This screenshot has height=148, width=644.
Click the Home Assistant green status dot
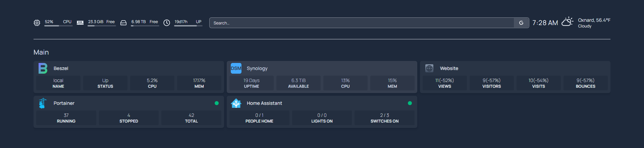point(410,103)
